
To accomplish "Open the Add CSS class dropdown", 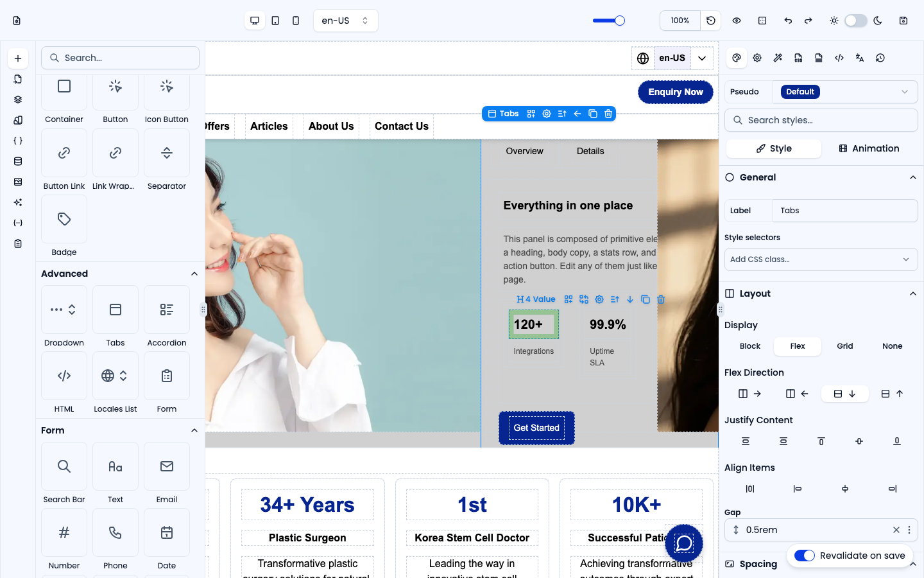I will (x=821, y=259).
